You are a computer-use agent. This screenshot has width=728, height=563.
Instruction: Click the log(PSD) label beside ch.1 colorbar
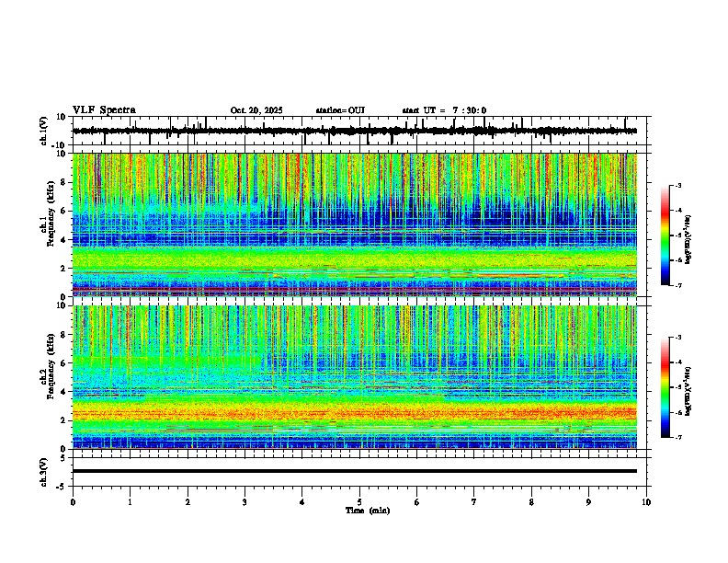(688, 239)
